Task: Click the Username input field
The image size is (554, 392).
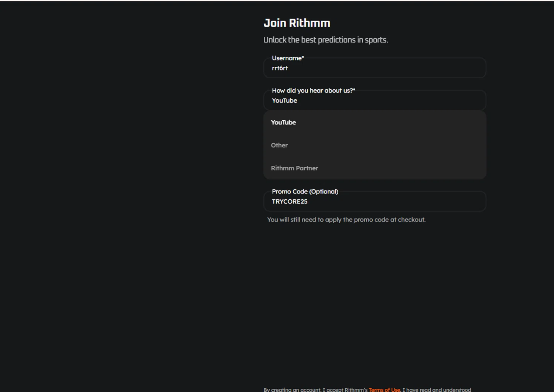Action: (x=375, y=68)
